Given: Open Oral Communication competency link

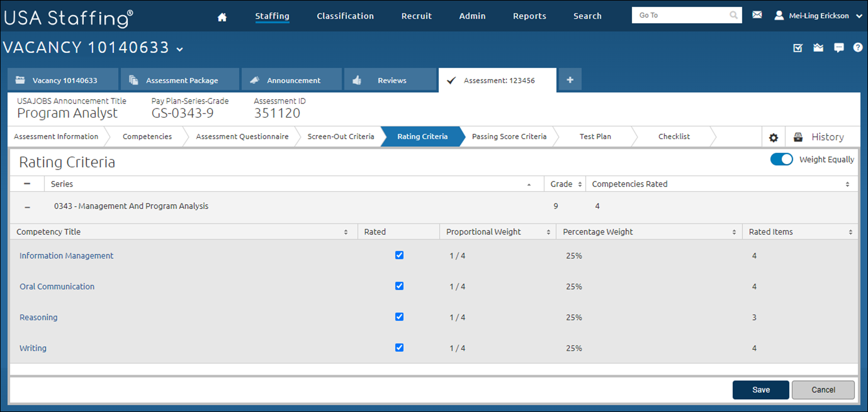Looking at the screenshot, I should 57,286.
